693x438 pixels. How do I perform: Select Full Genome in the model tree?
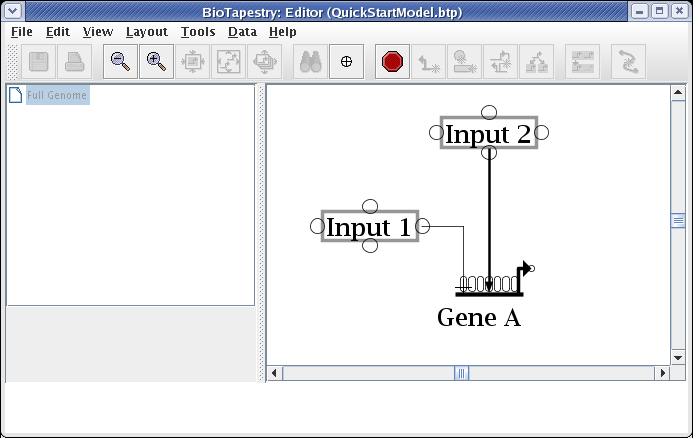pyautogui.click(x=57, y=96)
